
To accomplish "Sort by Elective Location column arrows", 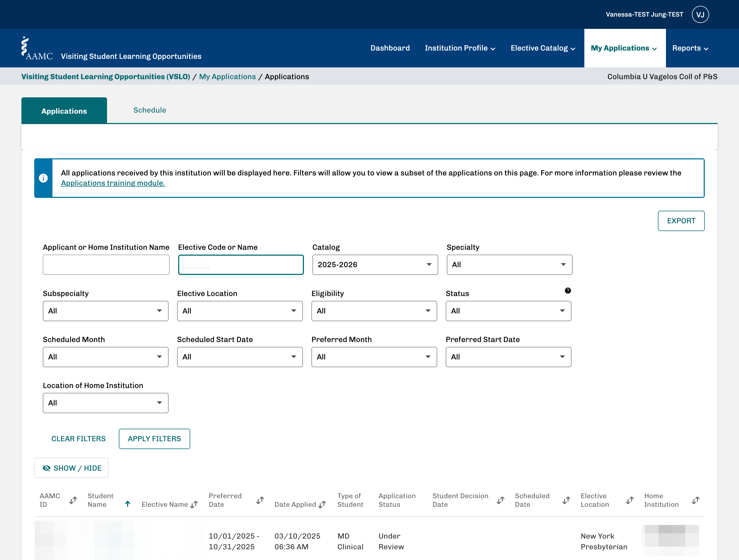I will pos(629,500).
